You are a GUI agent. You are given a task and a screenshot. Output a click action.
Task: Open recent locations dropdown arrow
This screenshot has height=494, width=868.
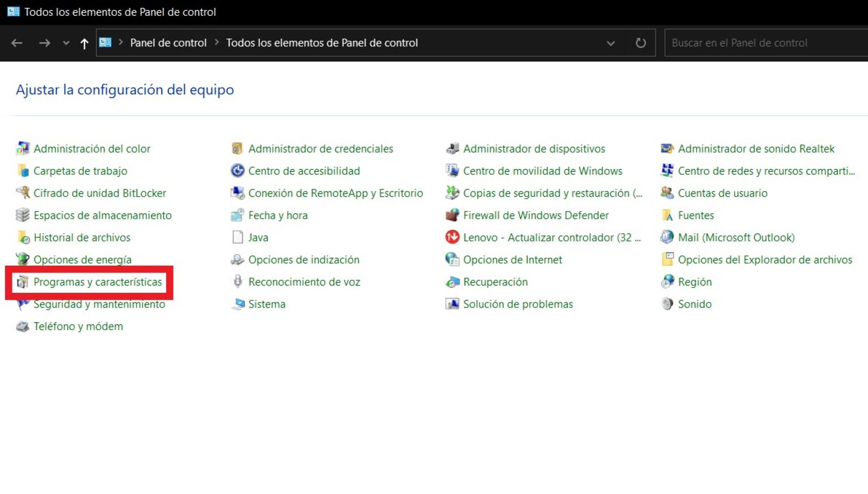[x=66, y=43]
